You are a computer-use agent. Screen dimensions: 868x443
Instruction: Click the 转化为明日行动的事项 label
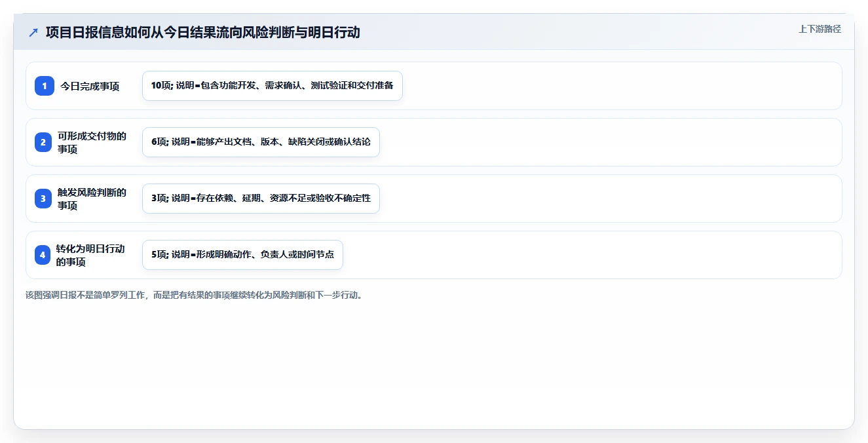click(90, 255)
